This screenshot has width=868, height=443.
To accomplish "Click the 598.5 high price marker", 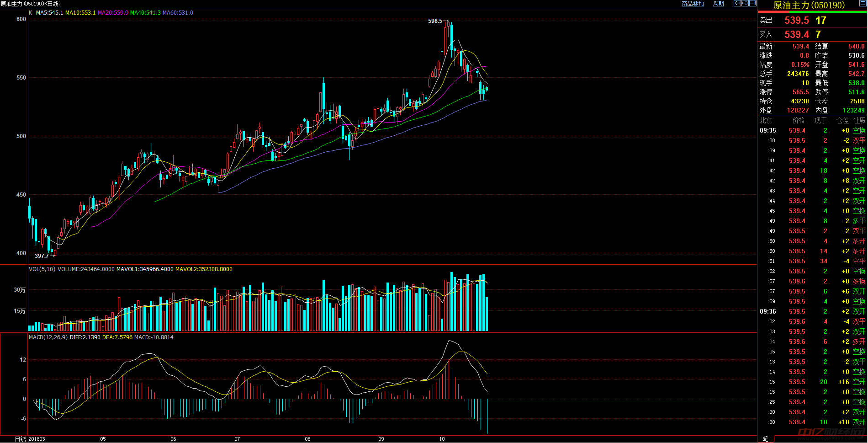I will (435, 21).
